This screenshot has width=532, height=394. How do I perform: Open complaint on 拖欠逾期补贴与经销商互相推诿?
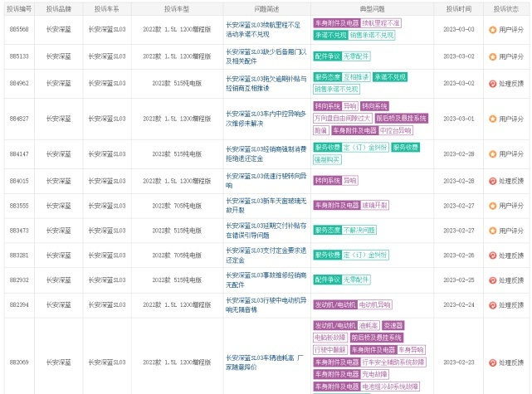click(266, 84)
